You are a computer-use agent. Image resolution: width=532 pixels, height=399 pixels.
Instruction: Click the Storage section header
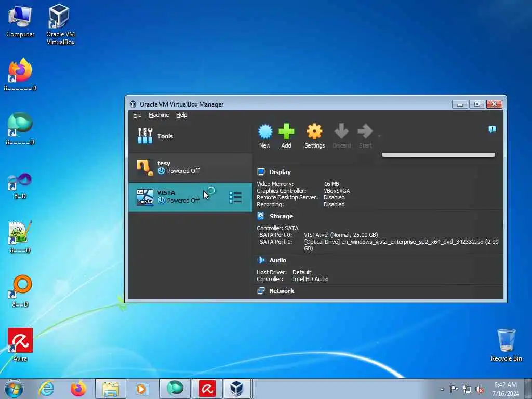click(x=281, y=216)
